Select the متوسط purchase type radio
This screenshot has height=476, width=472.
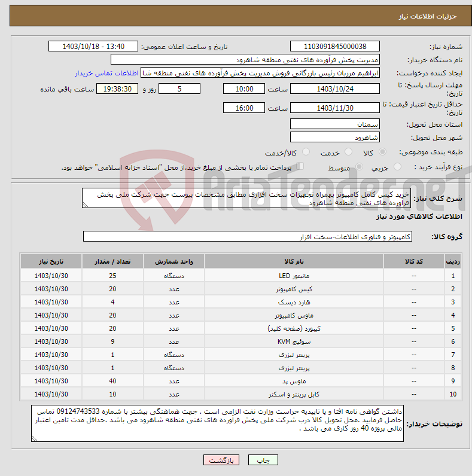359,167
